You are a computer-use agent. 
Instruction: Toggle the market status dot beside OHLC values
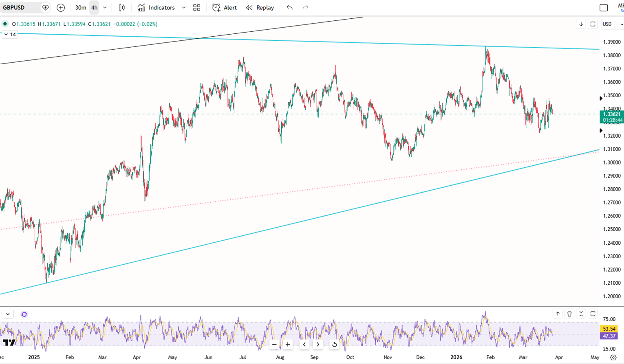click(x=5, y=24)
